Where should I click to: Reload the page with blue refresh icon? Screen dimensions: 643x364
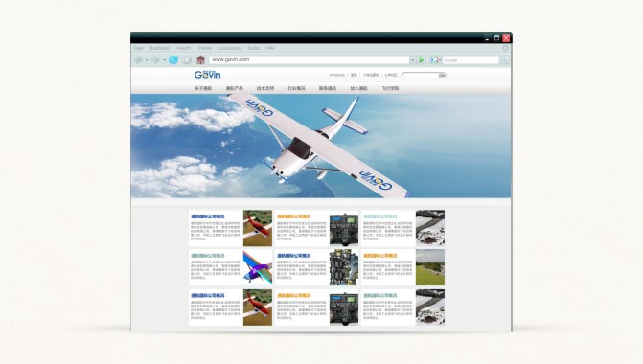173,59
